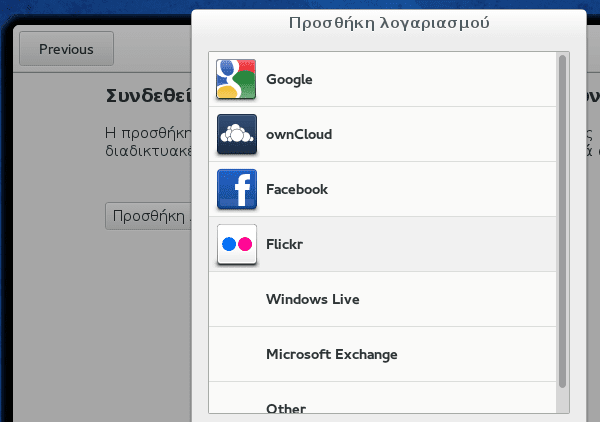This screenshot has height=422, width=600.
Task: Select the ownCloud label text
Action: [x=299, y=134]
